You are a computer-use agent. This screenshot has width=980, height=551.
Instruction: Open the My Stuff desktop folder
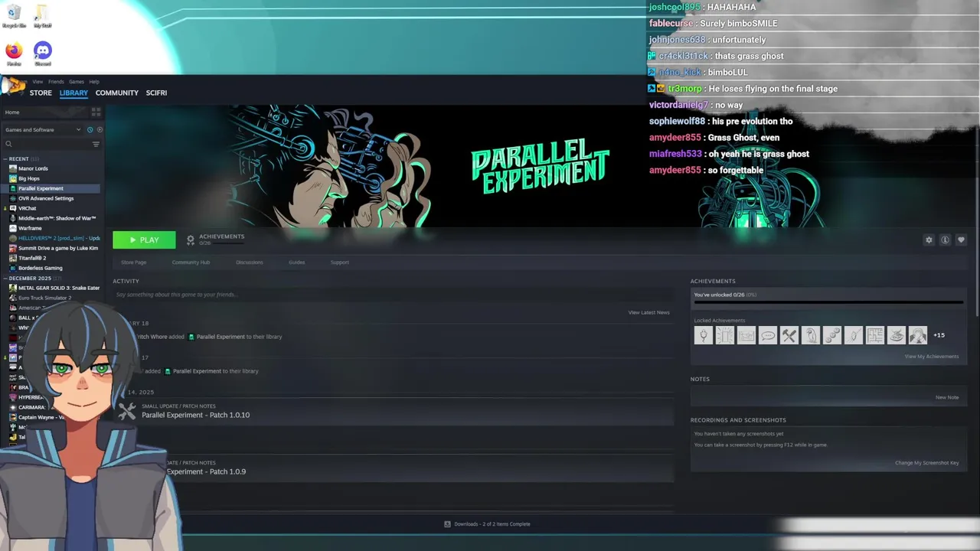click(x=42, y=16)
